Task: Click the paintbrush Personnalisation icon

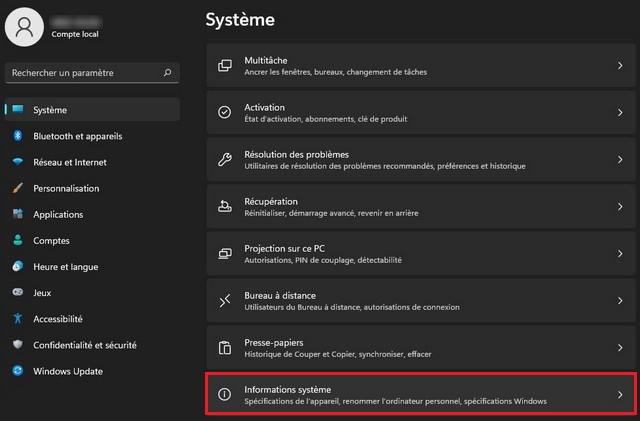Action: coord(18,188)
